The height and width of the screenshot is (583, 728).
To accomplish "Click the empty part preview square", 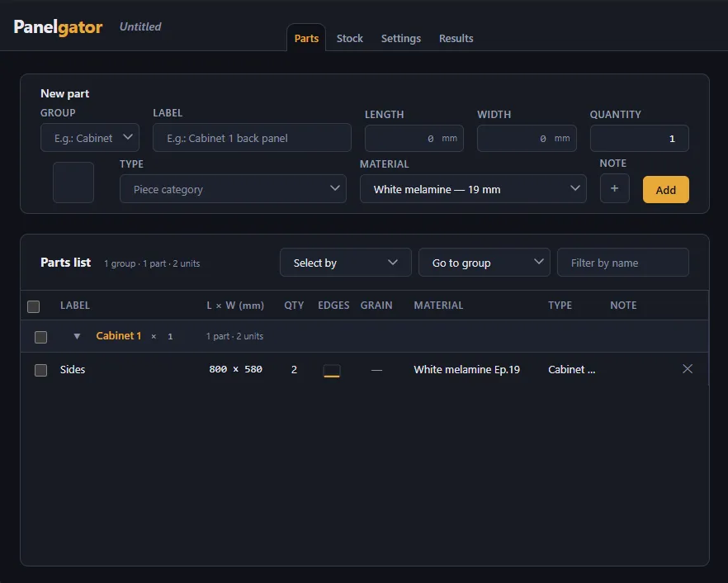I will click(73, 182).
